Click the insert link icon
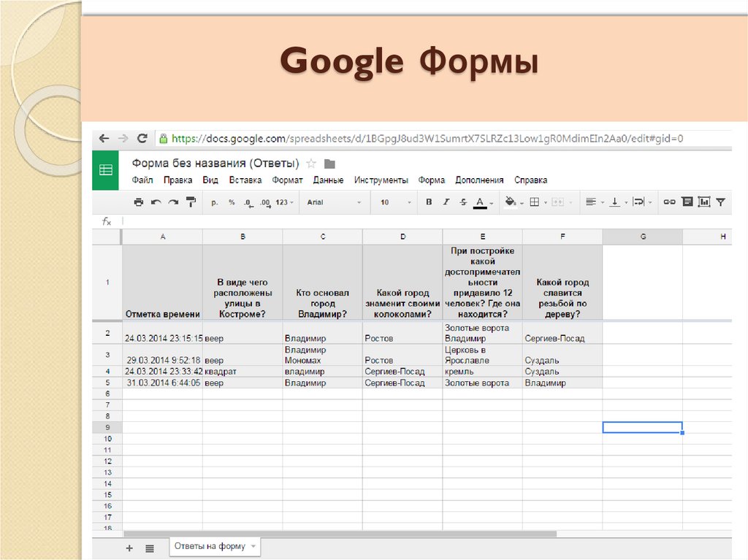 pyautogui.click(x=669, y=202)
